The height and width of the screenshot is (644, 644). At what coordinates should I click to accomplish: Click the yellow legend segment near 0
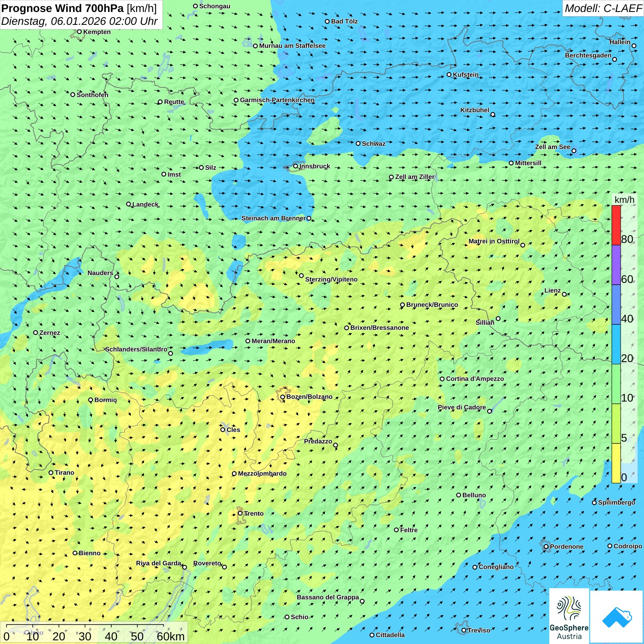pos(616,463)
